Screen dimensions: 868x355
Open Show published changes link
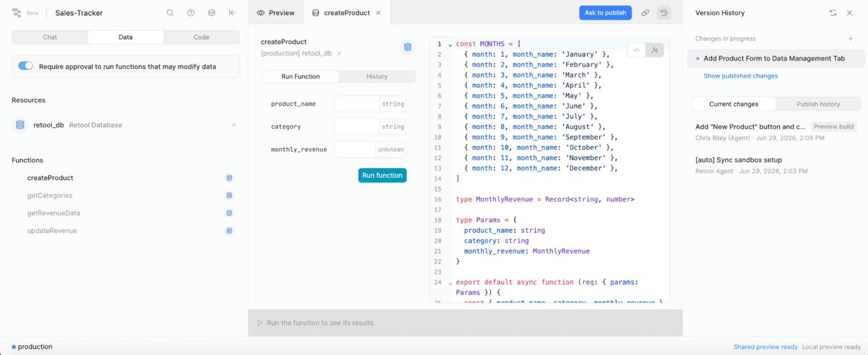pos(741,76)
